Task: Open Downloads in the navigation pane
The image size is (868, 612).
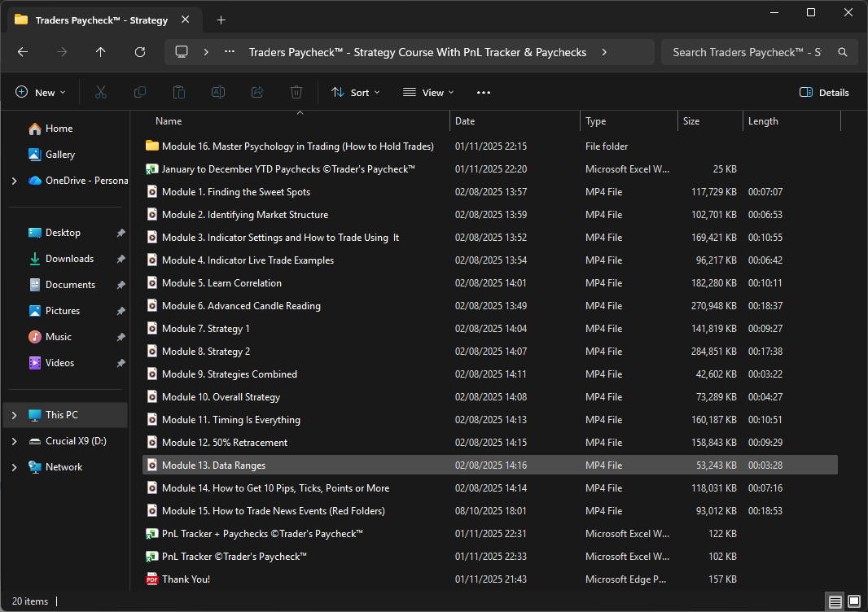Action: [x=69, y=259]
